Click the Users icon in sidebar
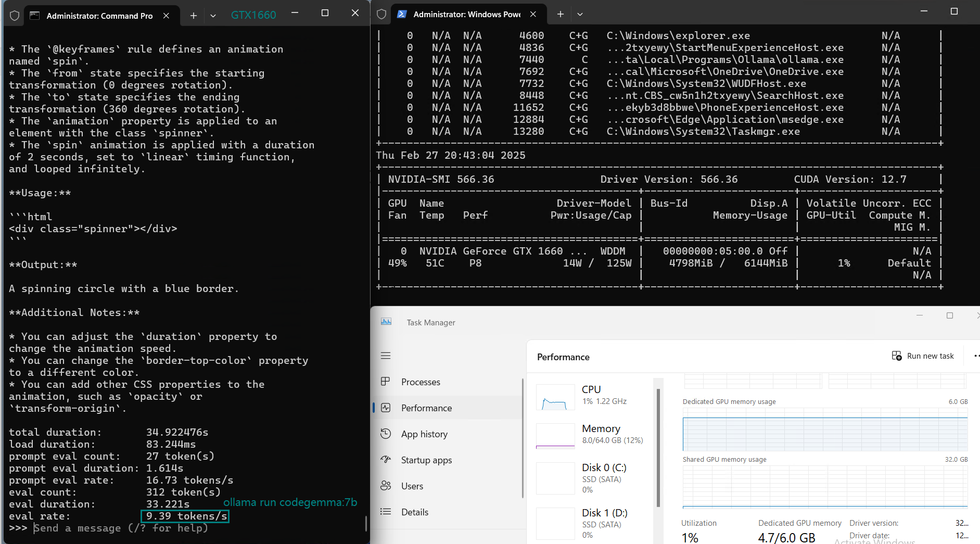 pyautogui.click(x=386, y=486)
